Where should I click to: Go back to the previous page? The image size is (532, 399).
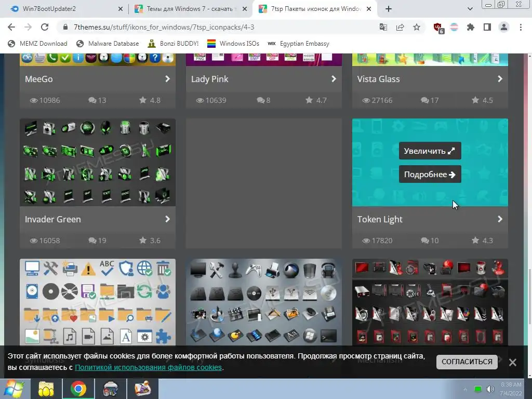coord(11,27)
